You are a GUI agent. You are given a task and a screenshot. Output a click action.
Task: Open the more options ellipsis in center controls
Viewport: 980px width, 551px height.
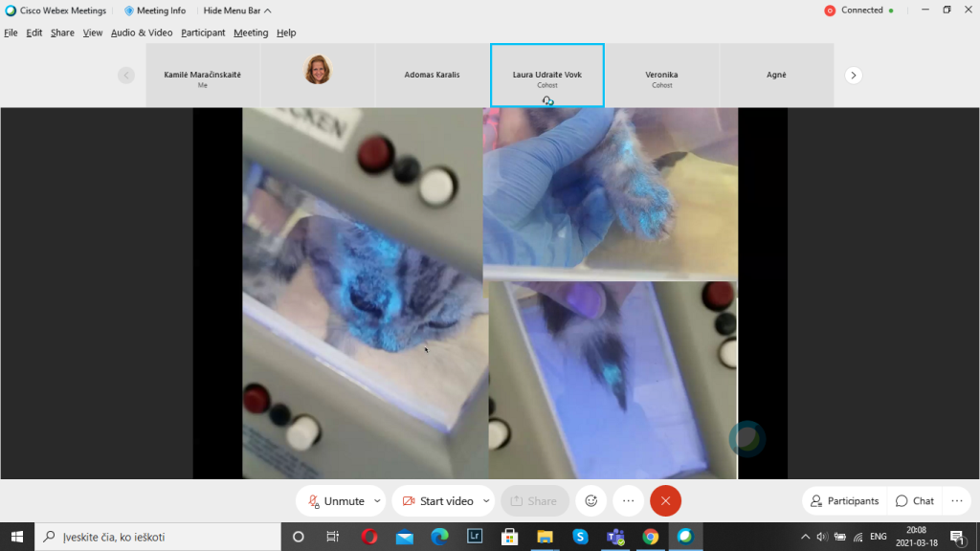pyautogui.click(x=628, y=501)
